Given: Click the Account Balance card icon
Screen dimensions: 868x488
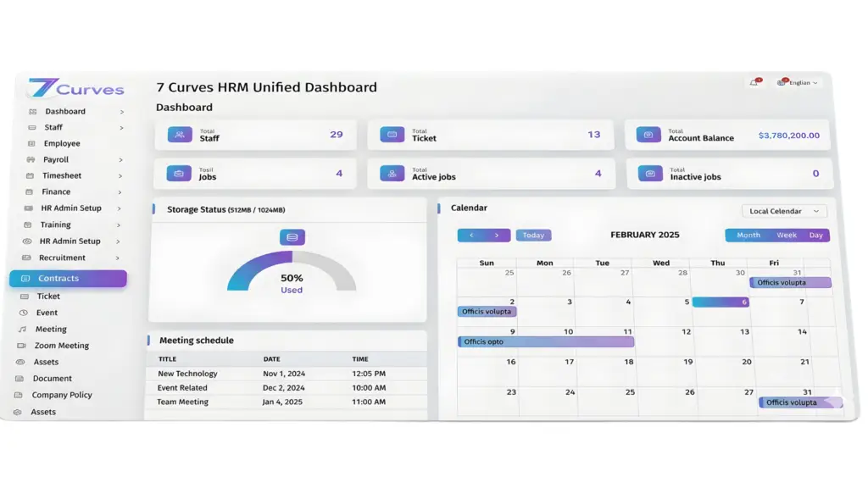Looking at the screenshot, I should 648,135.
